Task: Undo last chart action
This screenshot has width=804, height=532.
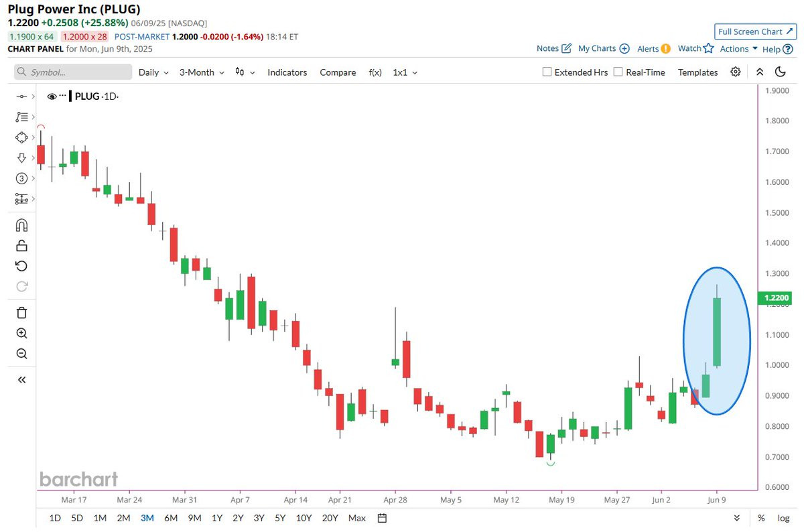Action: click(21, 266)
